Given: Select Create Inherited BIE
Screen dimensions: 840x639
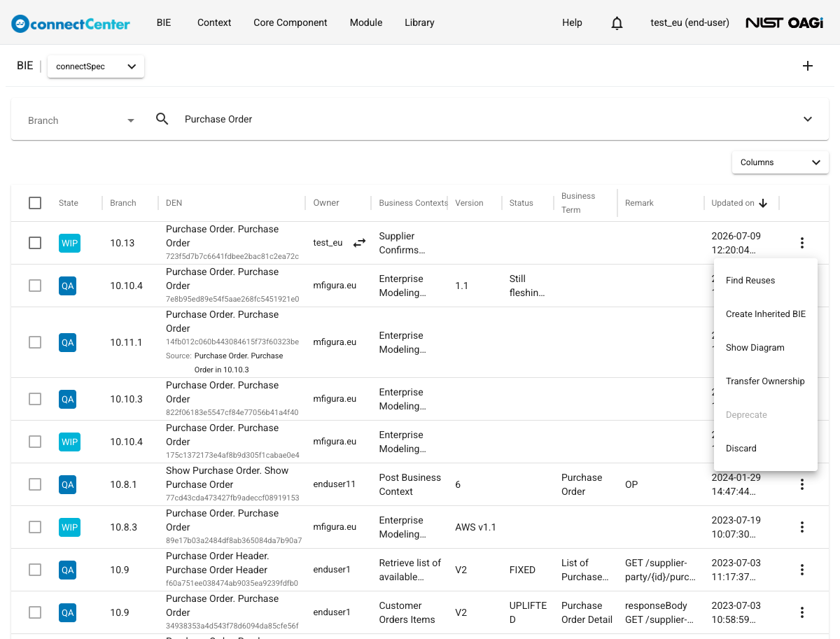Looking at the screenshot, I should [x=766, y=314].
